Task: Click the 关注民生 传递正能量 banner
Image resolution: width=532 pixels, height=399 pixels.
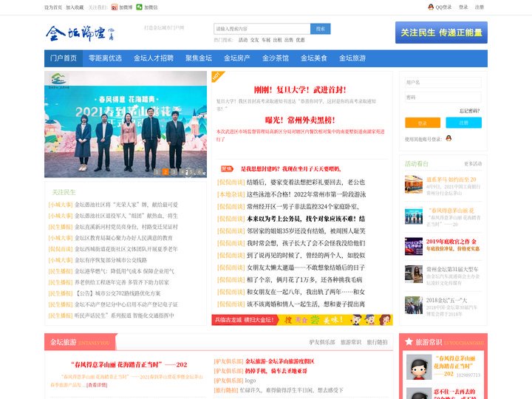Action: tap(441, 33)
